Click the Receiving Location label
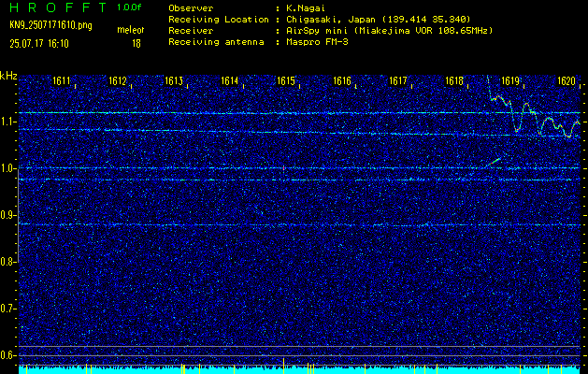 point(219,20)
